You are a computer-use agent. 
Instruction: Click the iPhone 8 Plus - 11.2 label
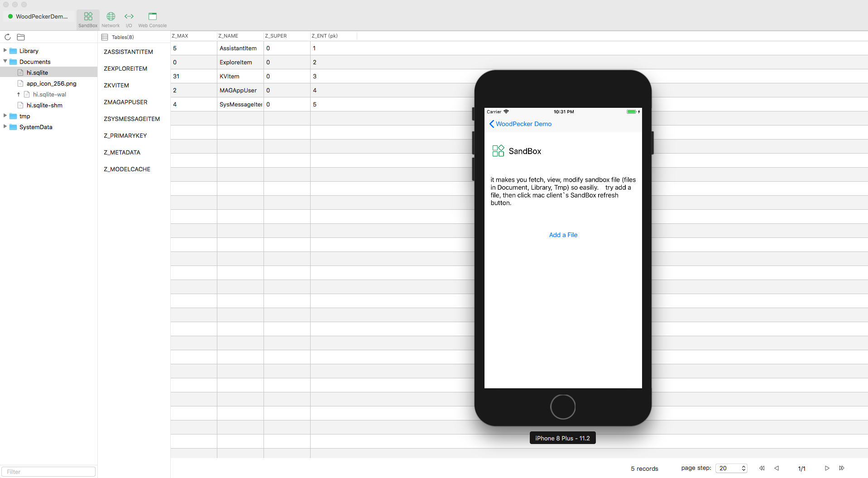[562, 438]
